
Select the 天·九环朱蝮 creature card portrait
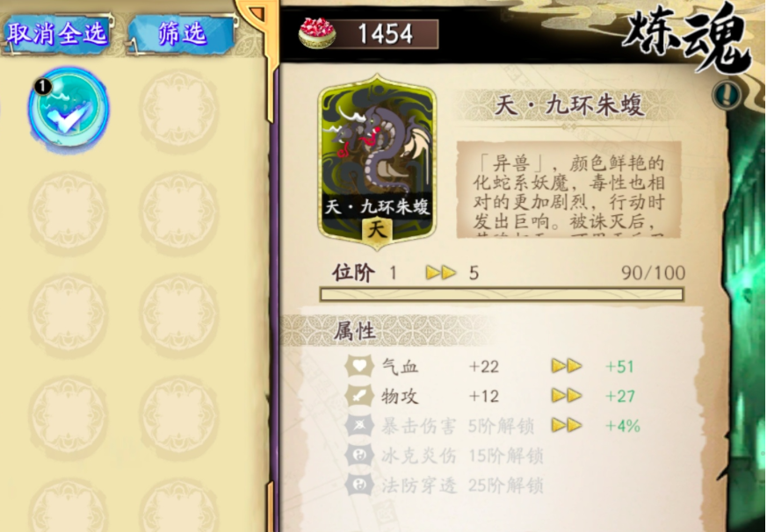pos(377,162)
